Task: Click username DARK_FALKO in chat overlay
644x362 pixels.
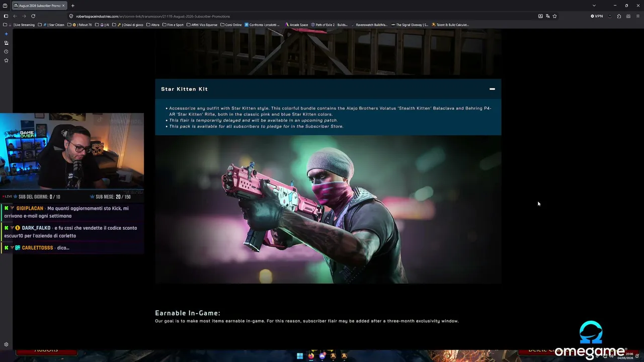Action: pyautogui.click(x=36, y=228)
